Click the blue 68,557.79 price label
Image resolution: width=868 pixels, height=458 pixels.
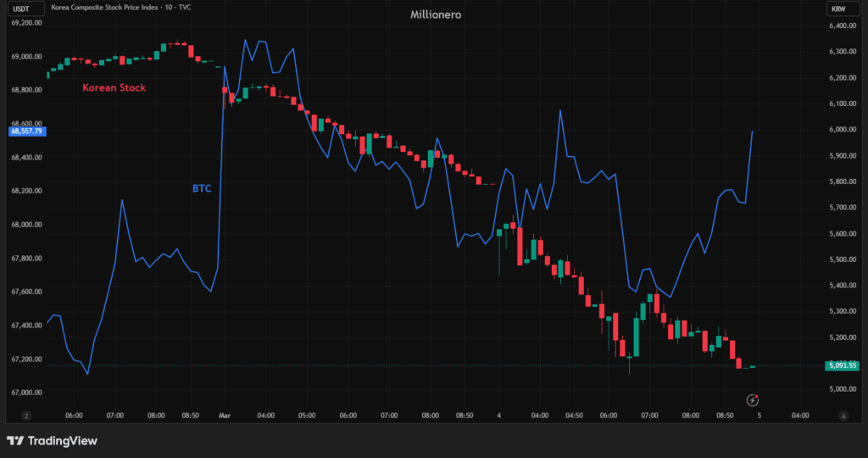[x=27, y=131]
